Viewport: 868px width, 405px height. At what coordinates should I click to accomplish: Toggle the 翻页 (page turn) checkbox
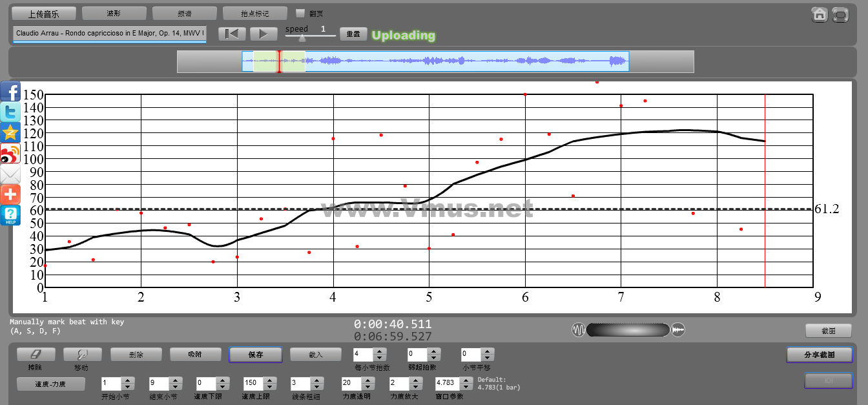coord(300,13)
